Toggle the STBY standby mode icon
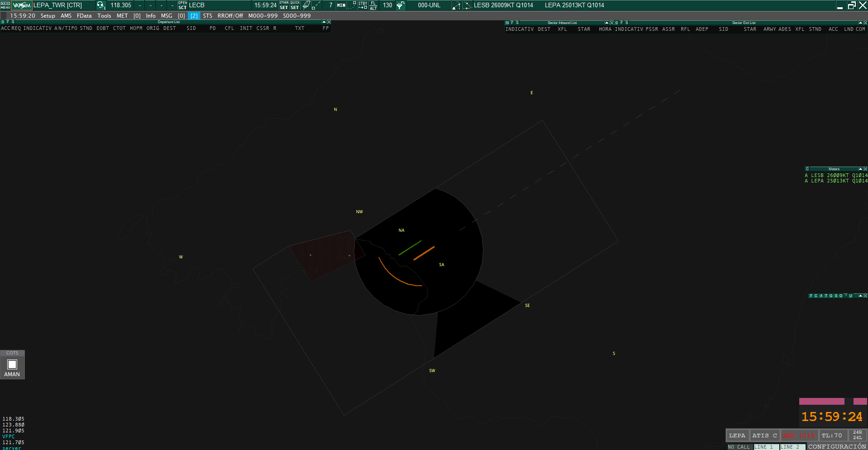This screenshot has height=450, width=868. click(363, 5)
